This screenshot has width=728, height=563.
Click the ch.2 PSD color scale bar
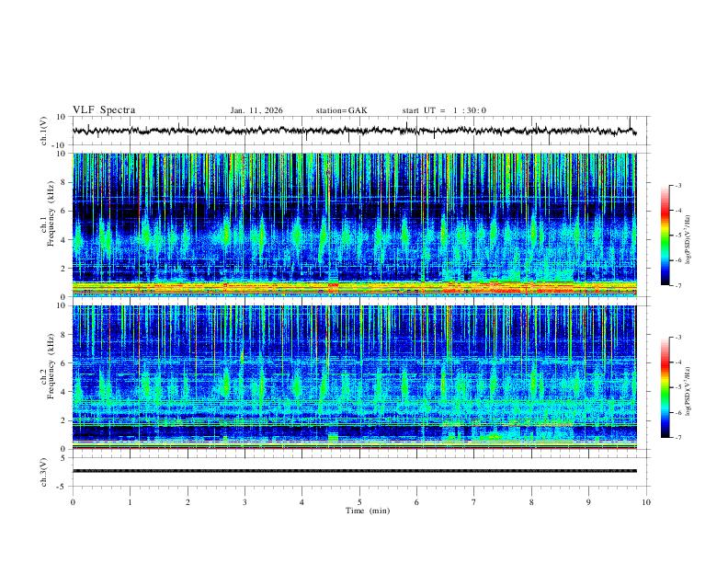click(x=665, y=387)
